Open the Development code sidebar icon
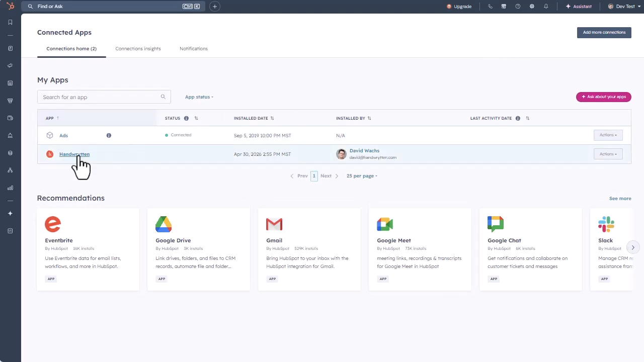This screenshot has width=644, height=362. (10, 231)
